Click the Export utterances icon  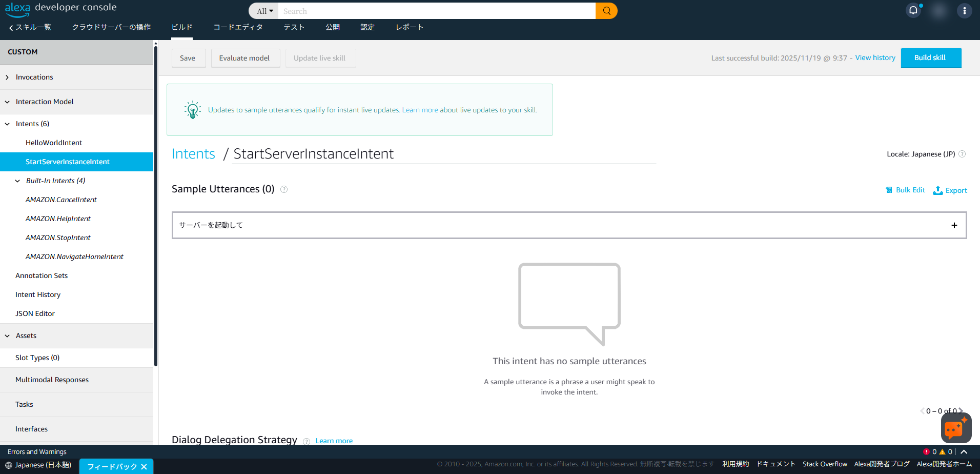(937, 190)
